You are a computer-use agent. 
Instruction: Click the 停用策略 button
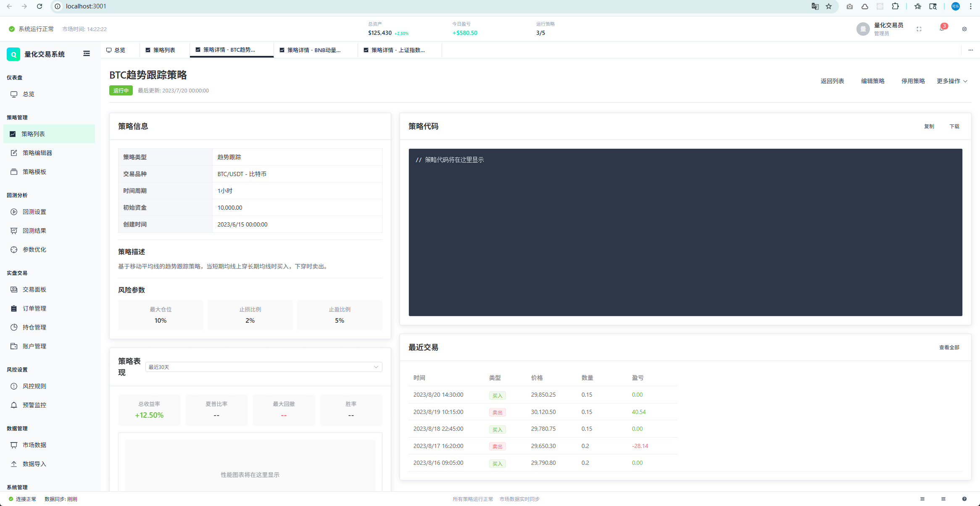[x=913, y=81]
